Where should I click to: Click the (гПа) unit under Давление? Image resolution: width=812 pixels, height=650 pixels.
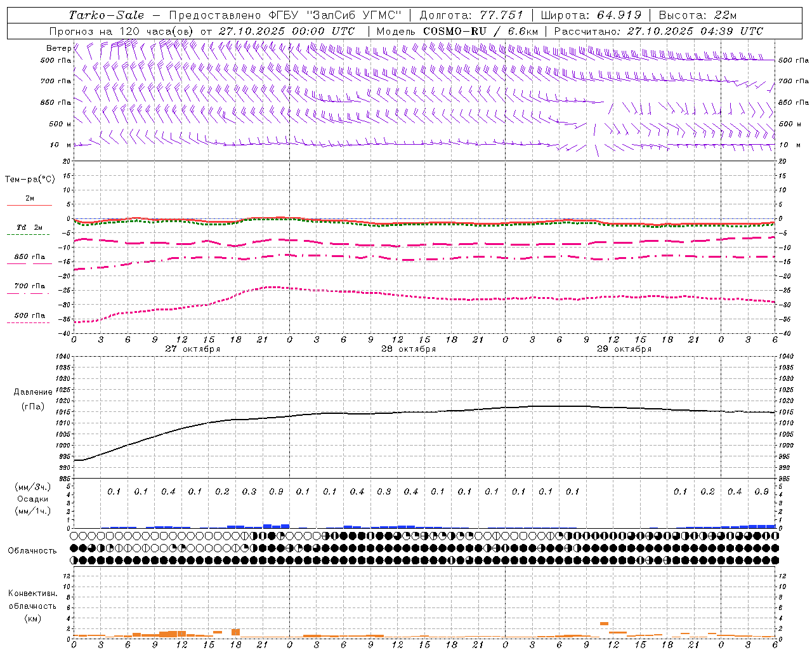coord(33,407)
